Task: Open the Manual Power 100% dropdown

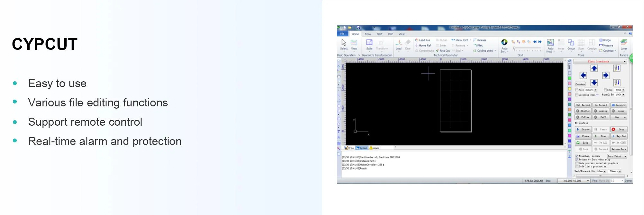Action: (x=623, y=95)
